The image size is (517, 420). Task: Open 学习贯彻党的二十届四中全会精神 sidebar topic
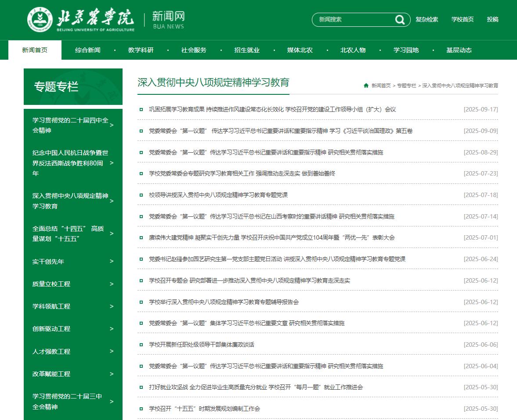pyautogui.click(x=70, y=125)
